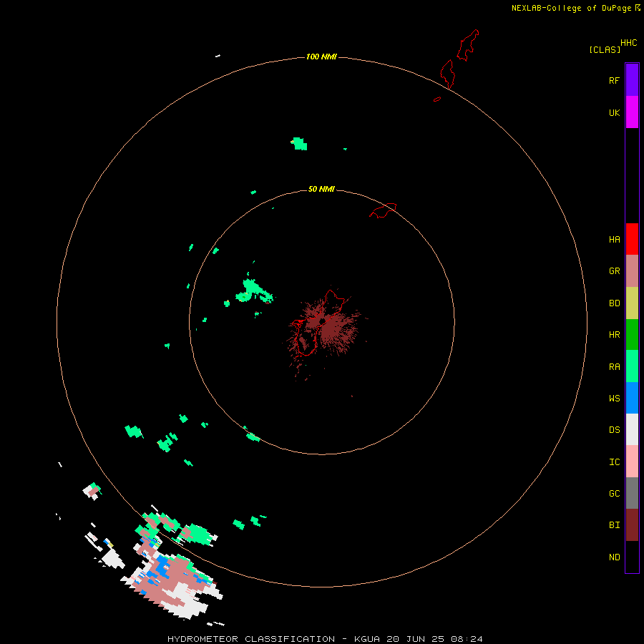Click the blue WS legend color swatch
The height and width of the screenshot is (644, 644).
(x=632, y=398)
